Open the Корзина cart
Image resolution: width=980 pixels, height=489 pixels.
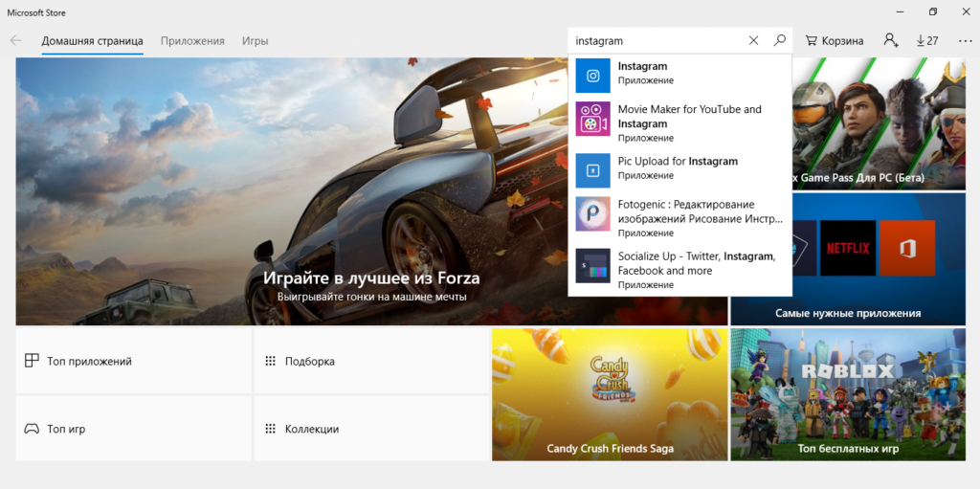coord(835,40)
